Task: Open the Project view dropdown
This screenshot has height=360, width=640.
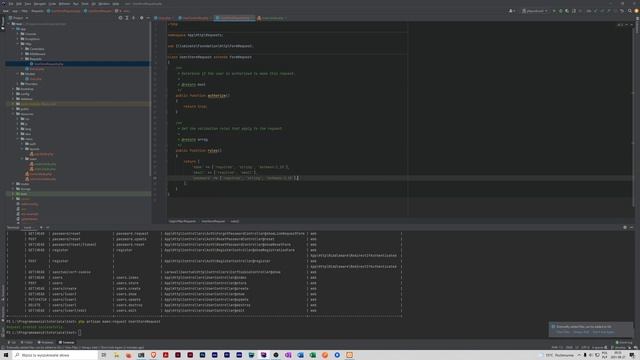Action: 19,18
